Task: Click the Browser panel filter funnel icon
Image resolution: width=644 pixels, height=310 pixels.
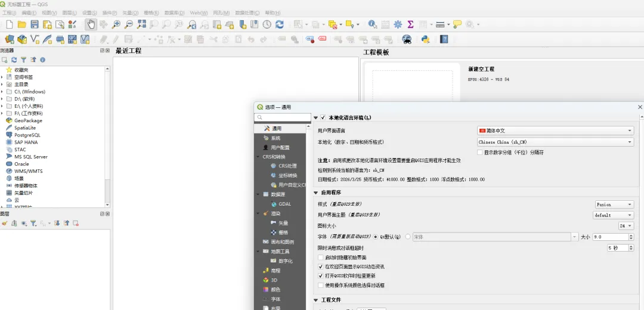Action: tap(23, 60)
